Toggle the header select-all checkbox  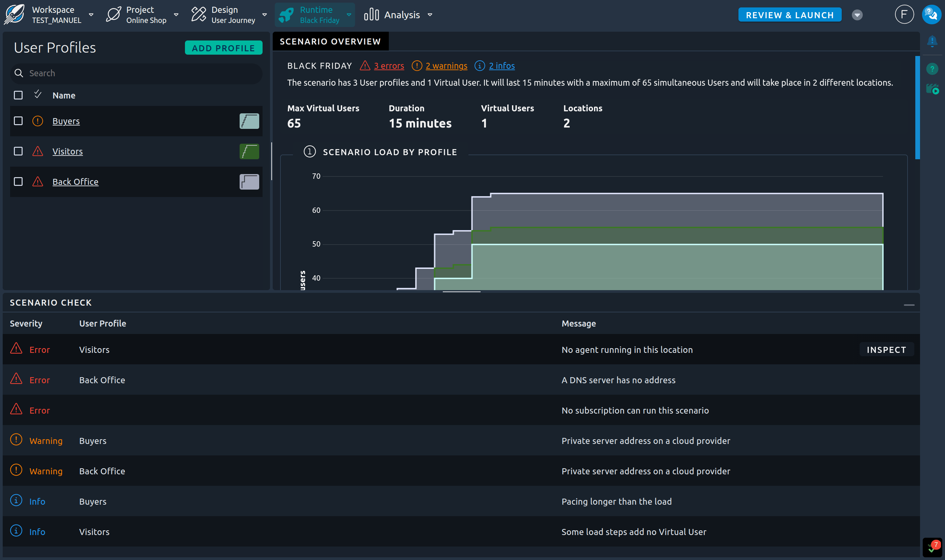coord(18,95)
